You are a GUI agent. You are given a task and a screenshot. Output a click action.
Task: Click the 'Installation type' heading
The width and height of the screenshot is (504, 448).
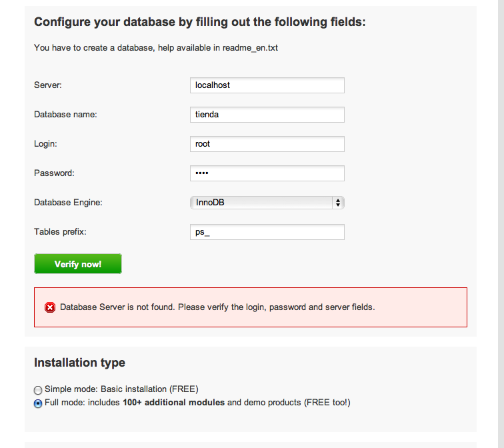click(79, 363)
